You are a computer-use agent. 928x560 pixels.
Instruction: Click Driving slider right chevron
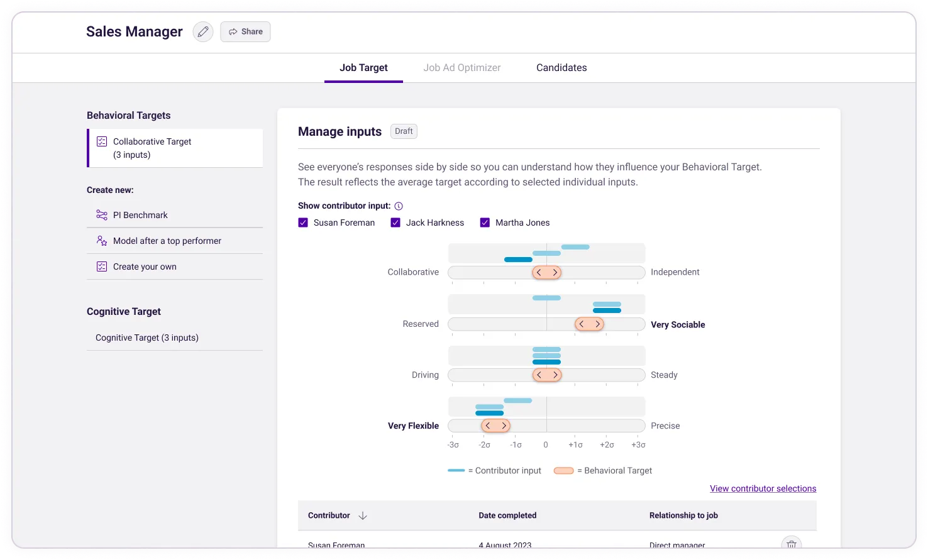[555, 375]
